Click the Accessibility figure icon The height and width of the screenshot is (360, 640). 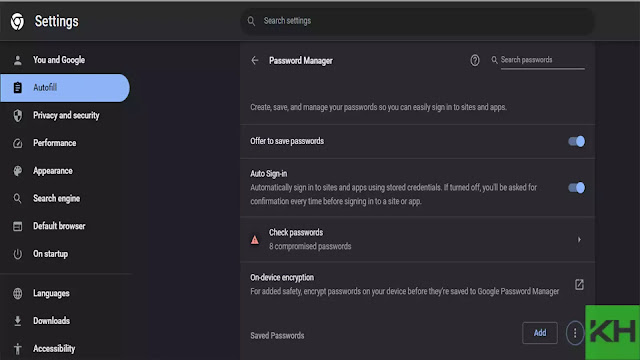pyautogui.click(x=18, y=349)
